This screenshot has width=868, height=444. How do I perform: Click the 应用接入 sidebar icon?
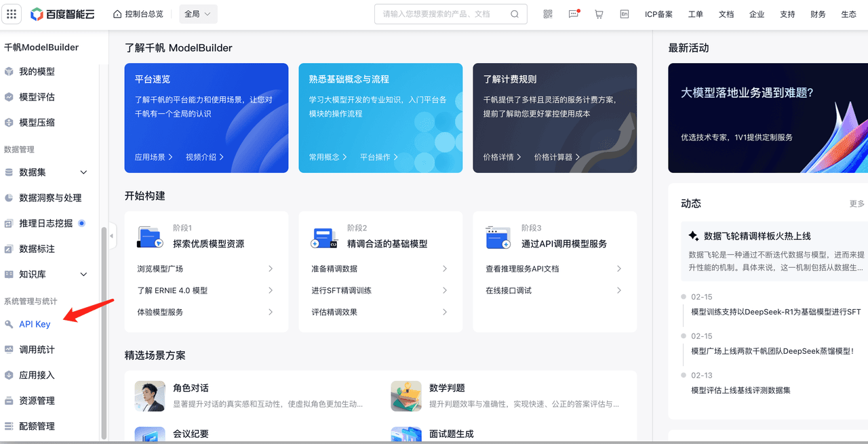(9, 375)
